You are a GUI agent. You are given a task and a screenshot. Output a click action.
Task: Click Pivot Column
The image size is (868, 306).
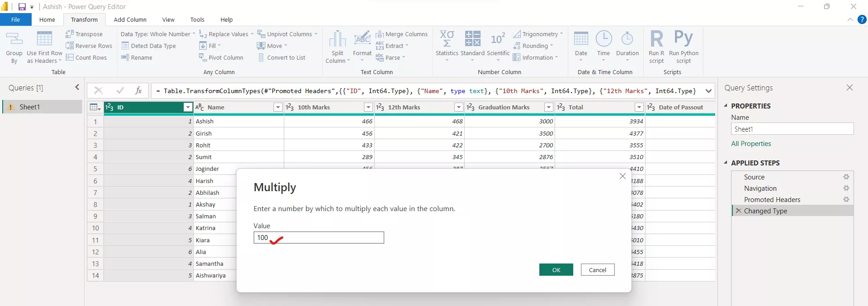coord(221,57)
